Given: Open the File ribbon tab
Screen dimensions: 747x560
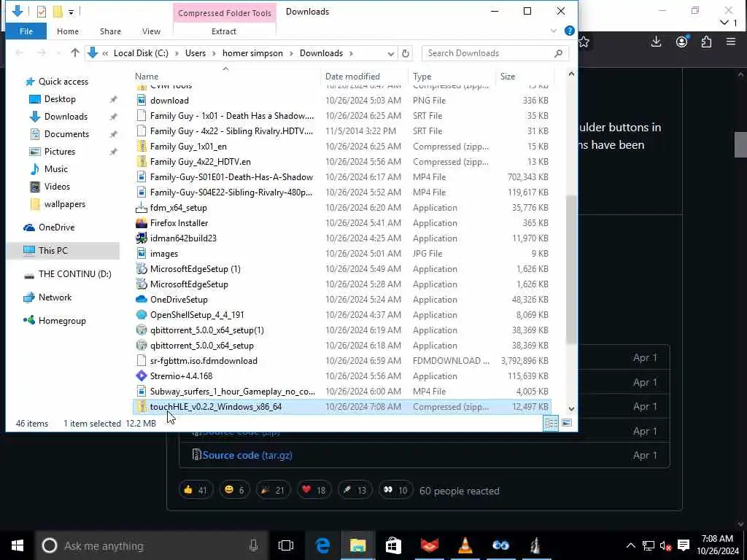Looking at the screenshot, I should [x=26, y=31].
